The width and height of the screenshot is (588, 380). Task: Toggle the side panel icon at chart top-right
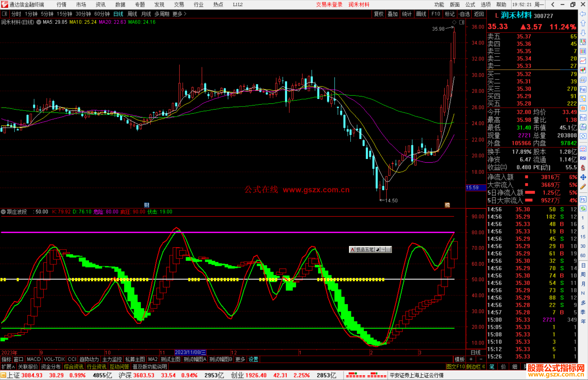[462, 22]
